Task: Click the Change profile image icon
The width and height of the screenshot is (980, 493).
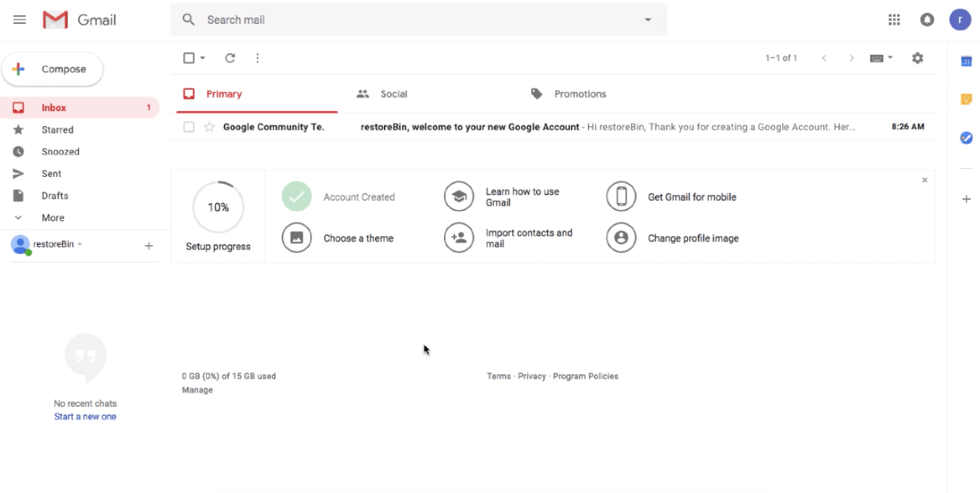Action: pyautogui.click(x=621, y=238)
